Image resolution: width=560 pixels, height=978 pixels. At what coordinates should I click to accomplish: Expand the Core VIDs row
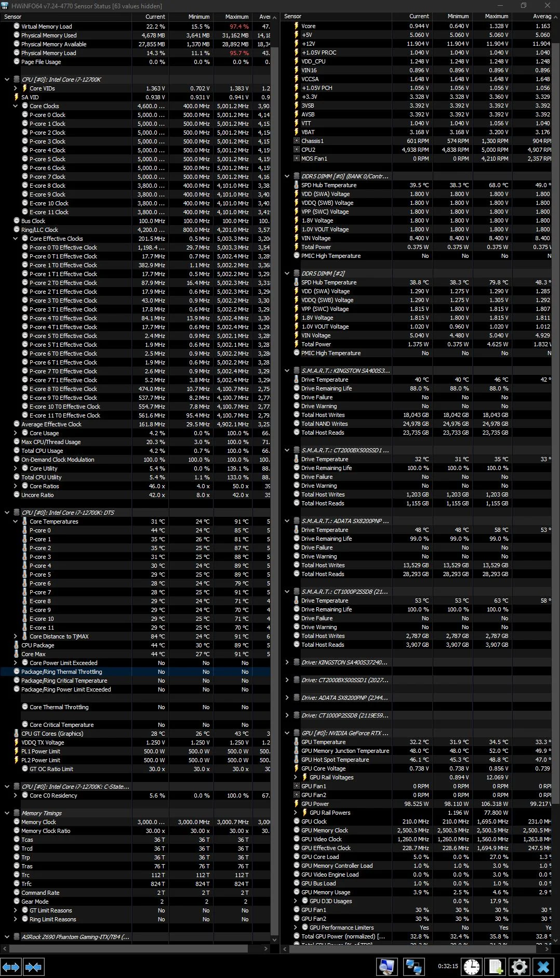click(x=16, y=88)
